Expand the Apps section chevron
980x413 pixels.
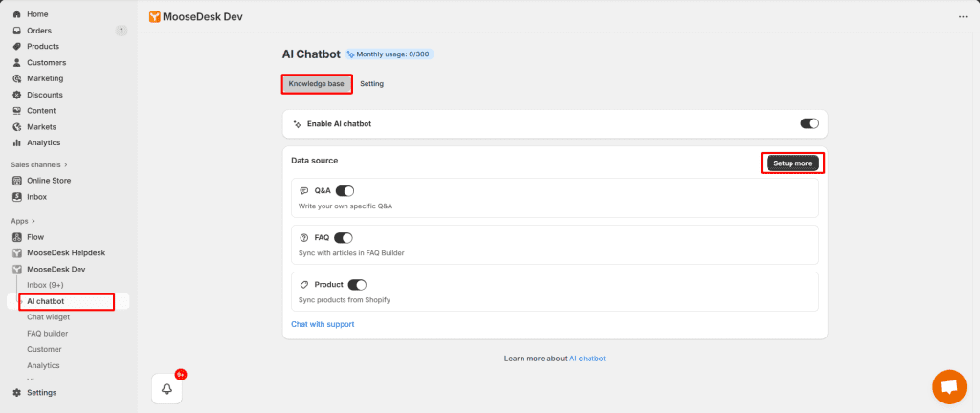tap(33, 221)
